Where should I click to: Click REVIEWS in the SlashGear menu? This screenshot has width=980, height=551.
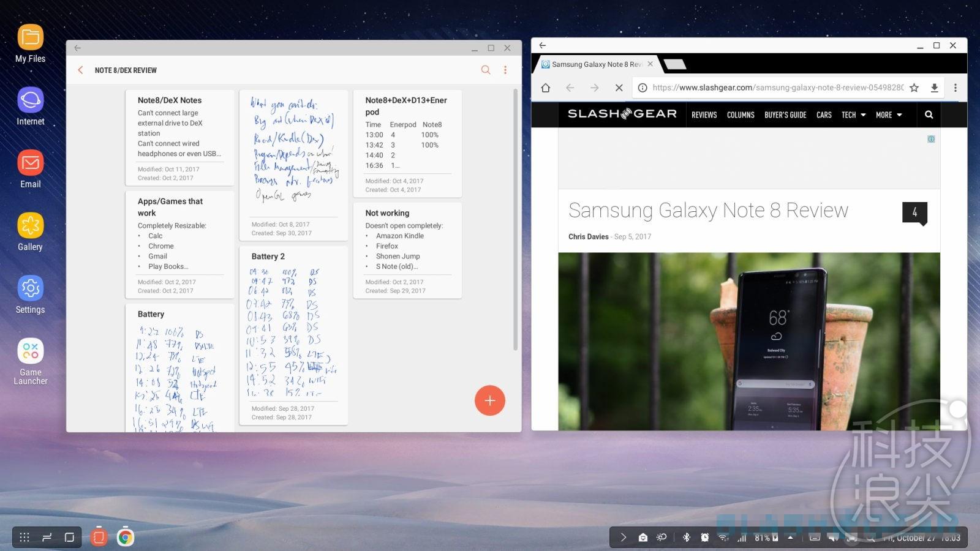pyautogui.click(x=704, y=114)
